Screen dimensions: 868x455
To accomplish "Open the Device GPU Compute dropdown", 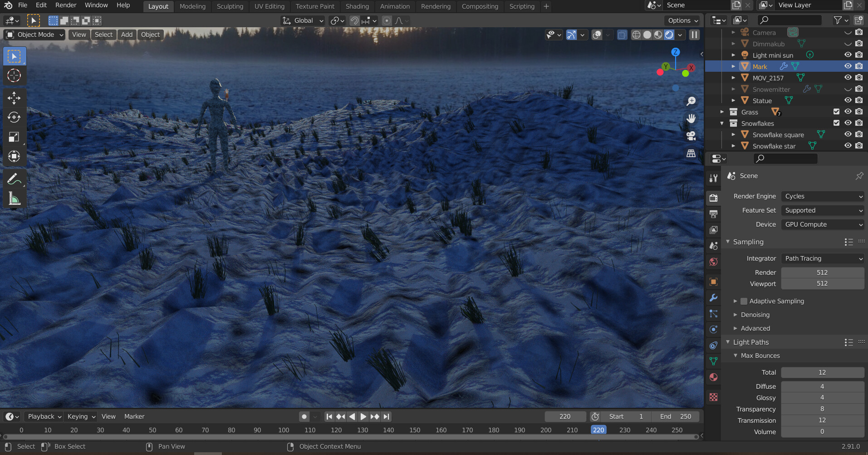I will tap(823, 224).
